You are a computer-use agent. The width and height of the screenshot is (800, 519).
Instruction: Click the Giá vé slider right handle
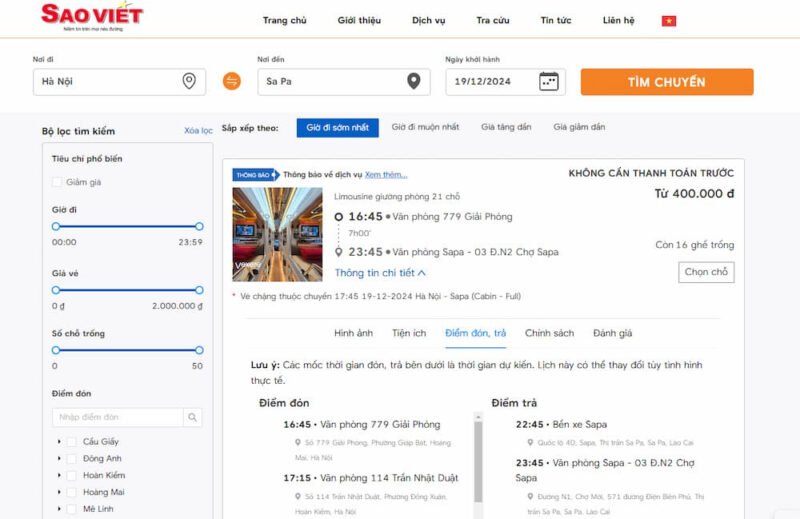pos(199,290)
